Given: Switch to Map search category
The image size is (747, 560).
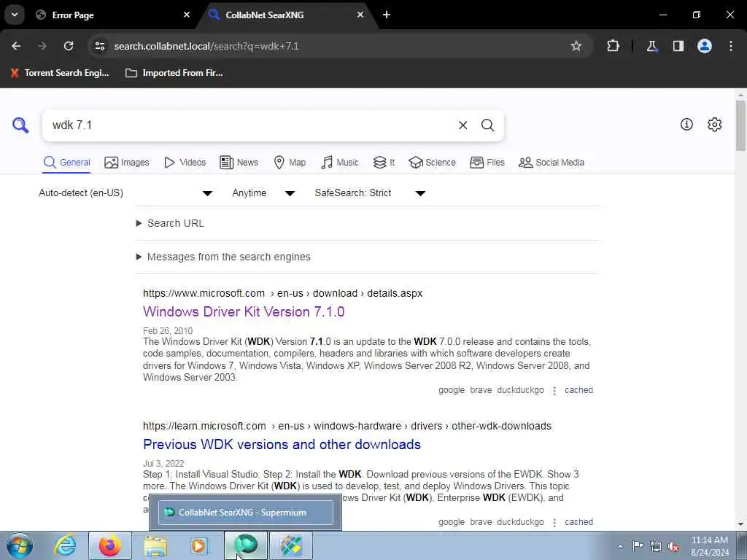Looking at the screenshot, I should point(290,163).
